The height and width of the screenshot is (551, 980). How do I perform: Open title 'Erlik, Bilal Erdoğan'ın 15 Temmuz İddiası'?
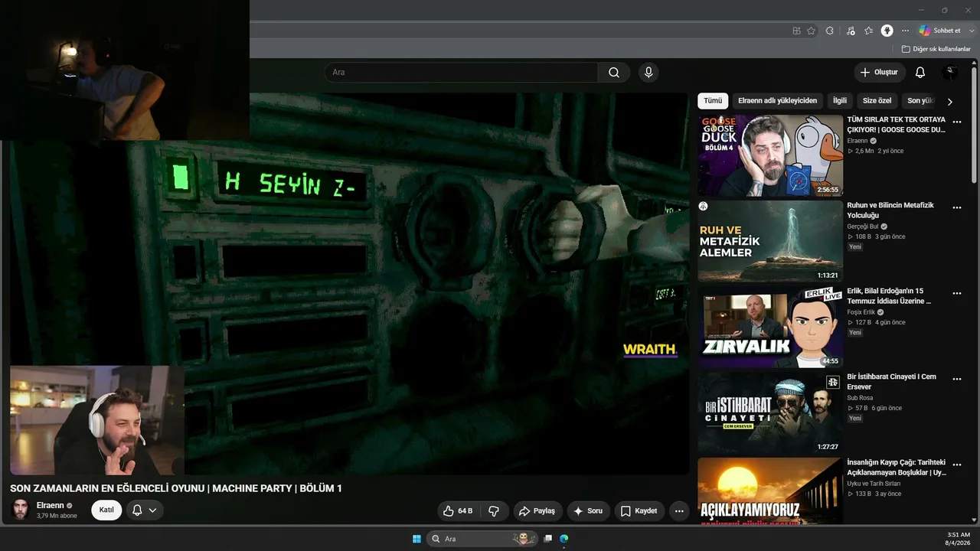tap(889, 296)
